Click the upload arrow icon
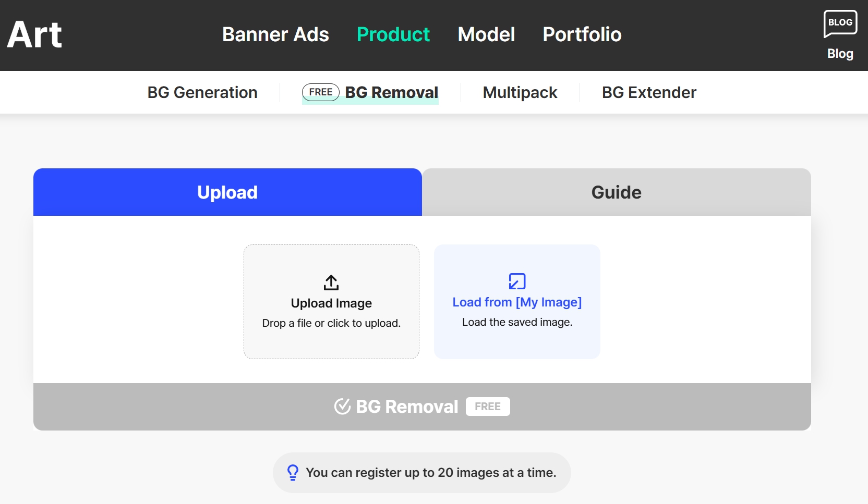 click(x=331, y=283)
